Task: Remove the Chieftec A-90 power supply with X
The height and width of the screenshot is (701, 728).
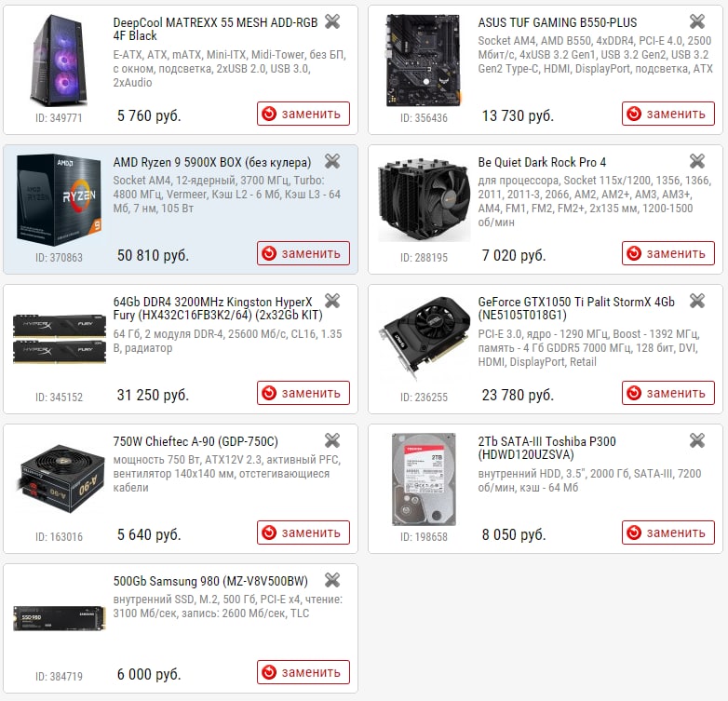Action: (332, 440)
